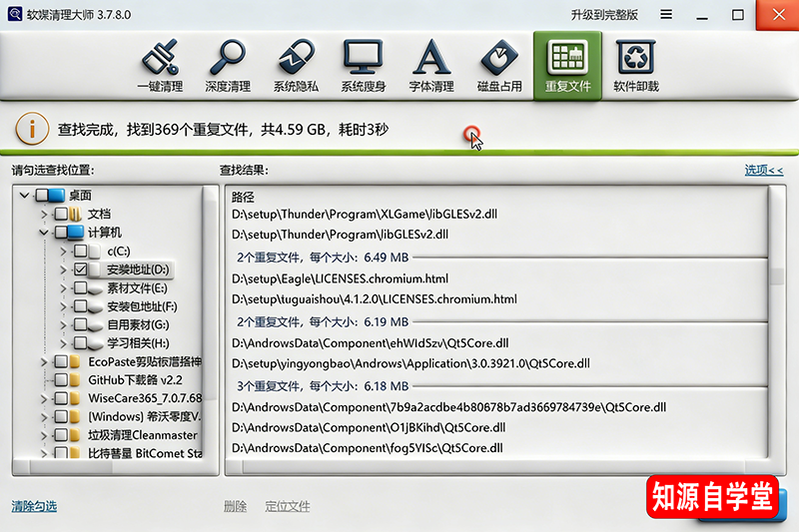
Task: Click 升级到完整版 upgrade link
Action: pos(604,15)
